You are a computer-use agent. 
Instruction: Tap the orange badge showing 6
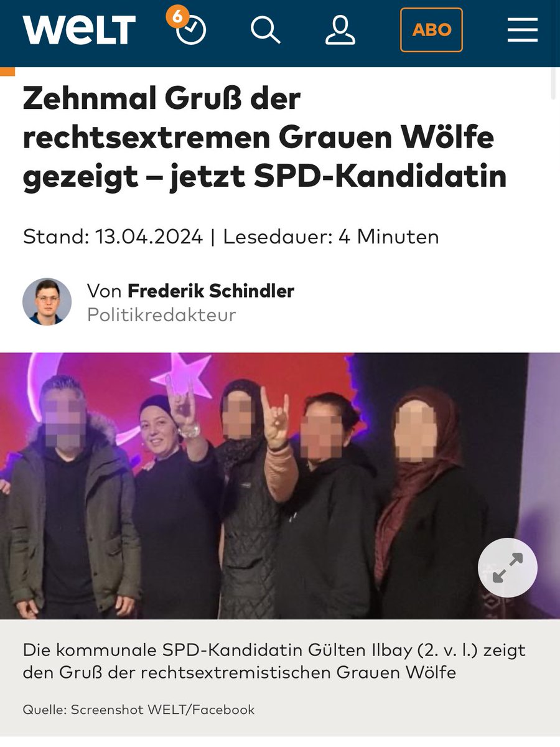click(177, 17)
